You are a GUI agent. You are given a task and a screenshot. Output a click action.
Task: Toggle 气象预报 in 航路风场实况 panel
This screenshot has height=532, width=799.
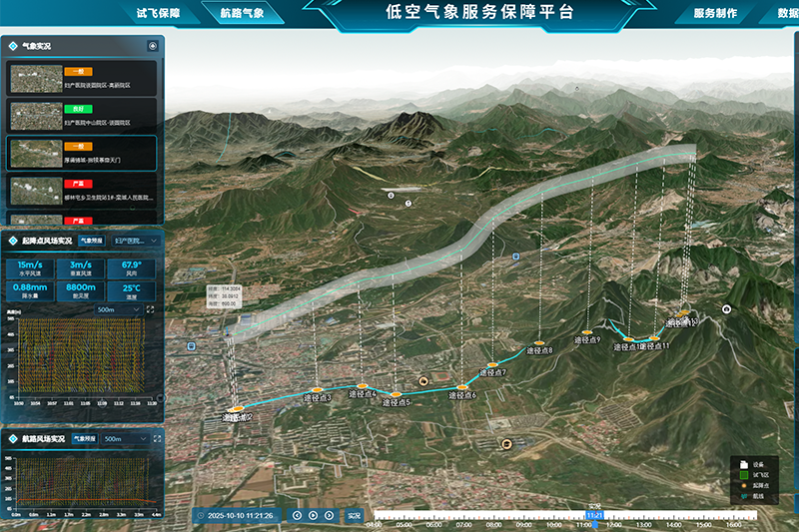85,439
